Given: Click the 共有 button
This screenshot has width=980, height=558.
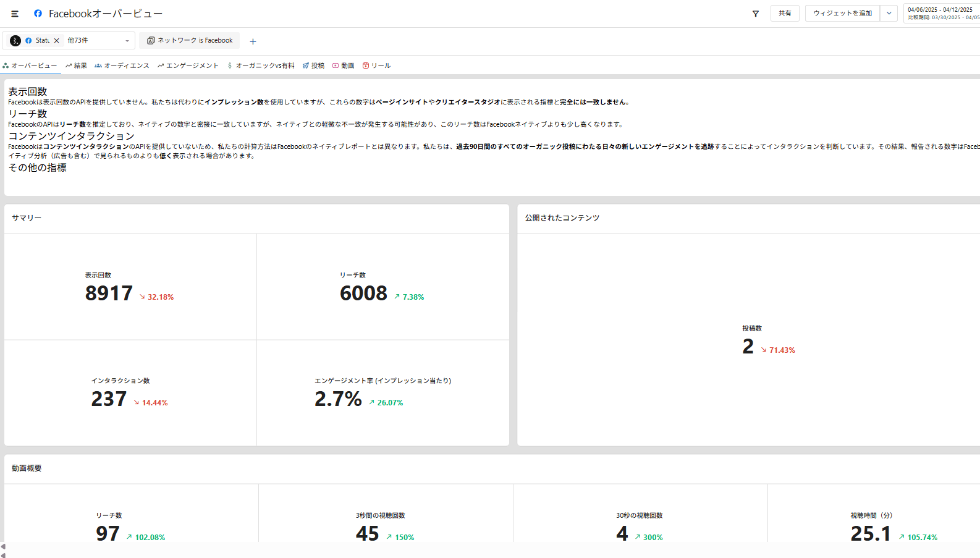Looking at the screenshot, I should (785, 14).
